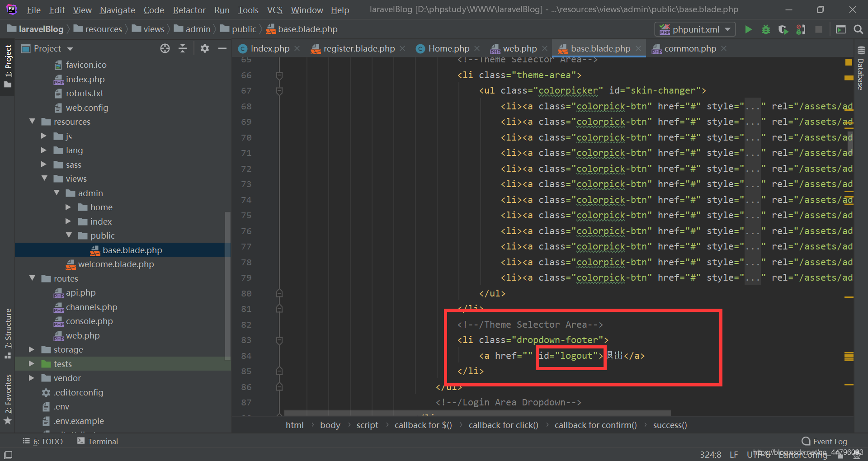Open the Tools menu
868x461 pixels.
248,10
